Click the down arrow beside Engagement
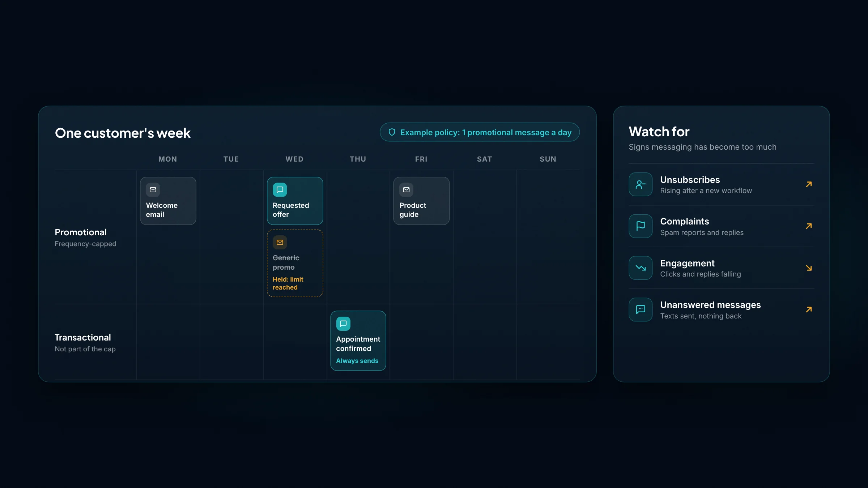The width and height of the screenshot is (868, 488). [809, 268]
